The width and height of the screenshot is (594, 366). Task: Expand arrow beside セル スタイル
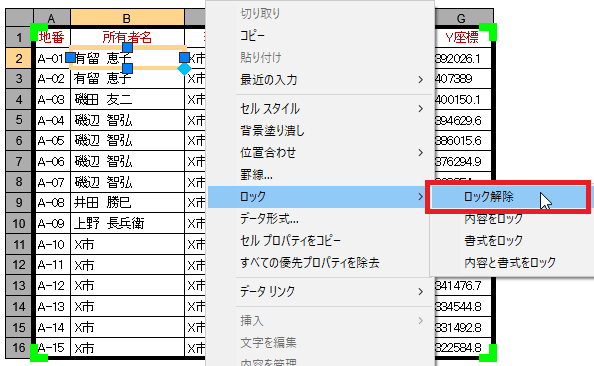(x=420, y=109)
